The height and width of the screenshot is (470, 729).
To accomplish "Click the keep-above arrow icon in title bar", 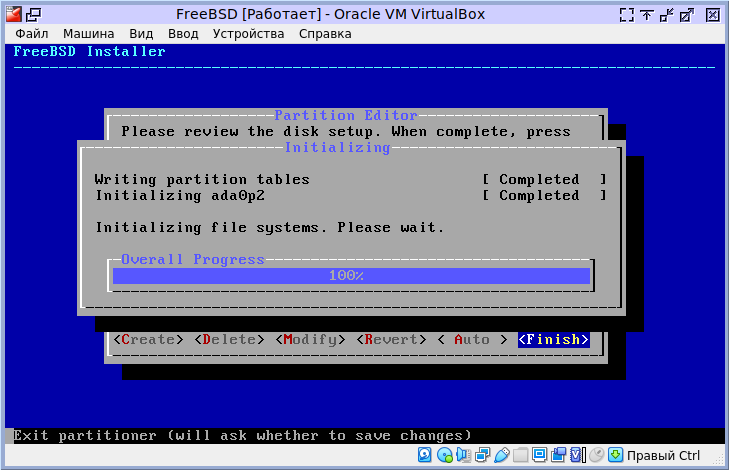I will pyautogui.click(x=647, y=15).
